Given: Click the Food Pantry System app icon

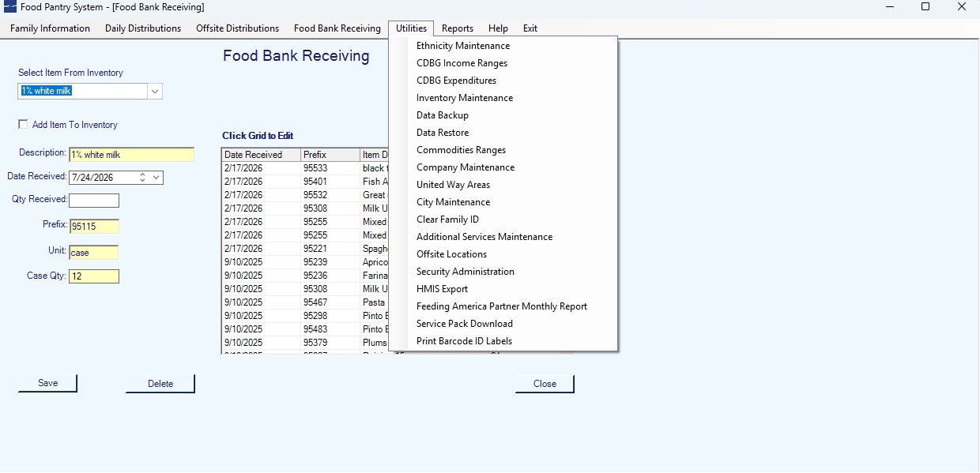Looking at the screenshot, I should (10, 7).
